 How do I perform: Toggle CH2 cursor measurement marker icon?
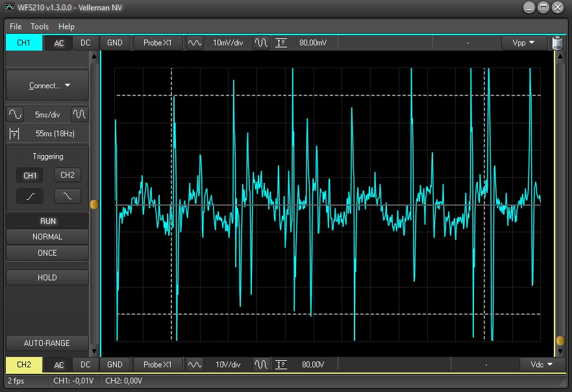click(x=281, y=364)
